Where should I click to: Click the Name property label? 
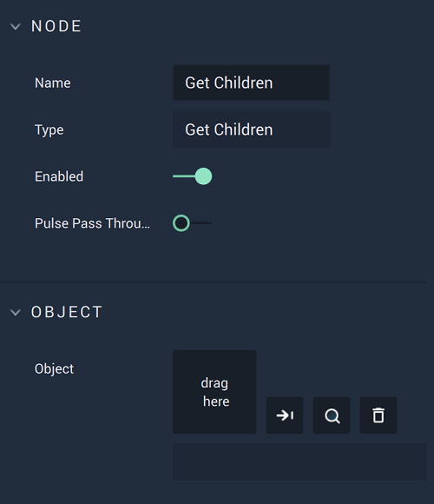coord(53,83)
